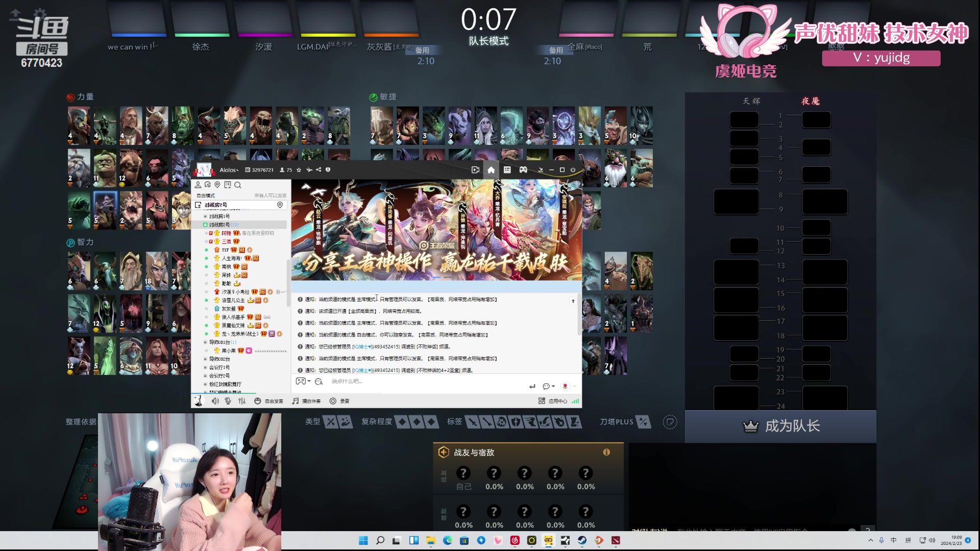Click 成为队长 become captain button
The width and height of the screenshot is (980, 551).
click(x=781, y=426)
